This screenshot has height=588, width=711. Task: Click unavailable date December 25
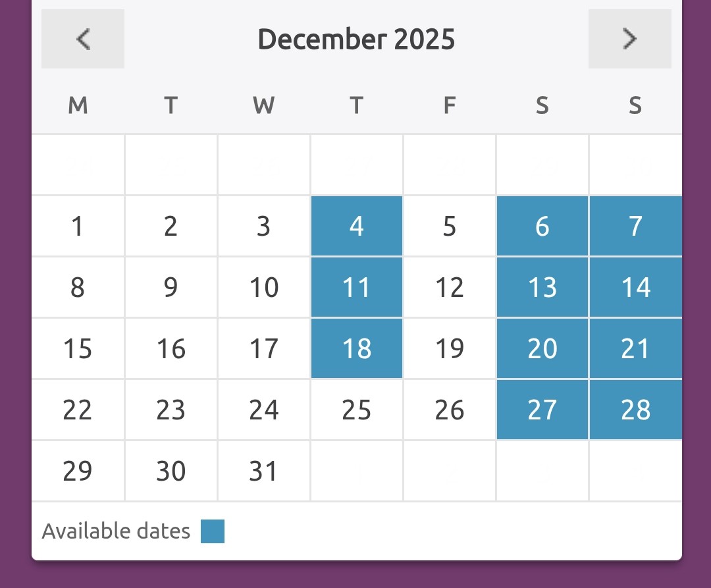pos(357,410)
